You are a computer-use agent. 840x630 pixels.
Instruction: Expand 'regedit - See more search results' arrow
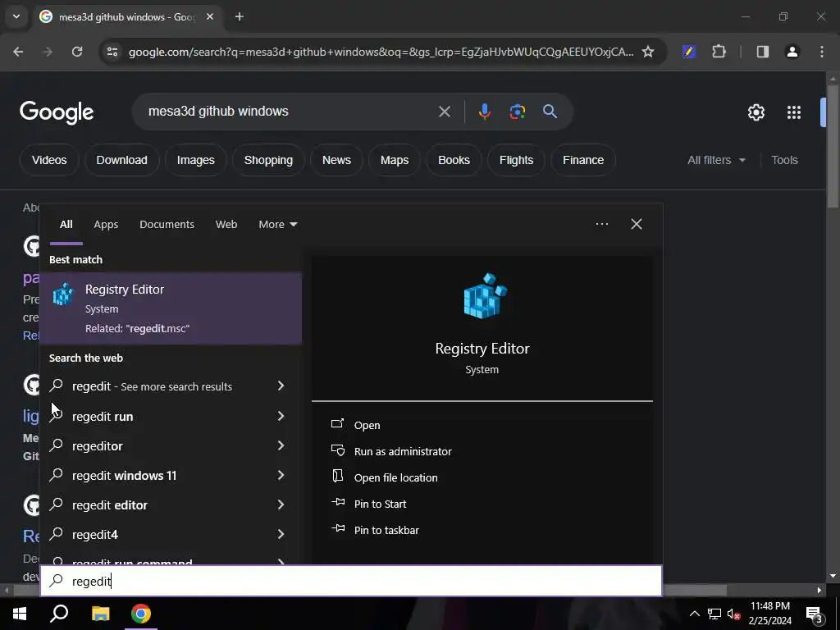(281, 386)
